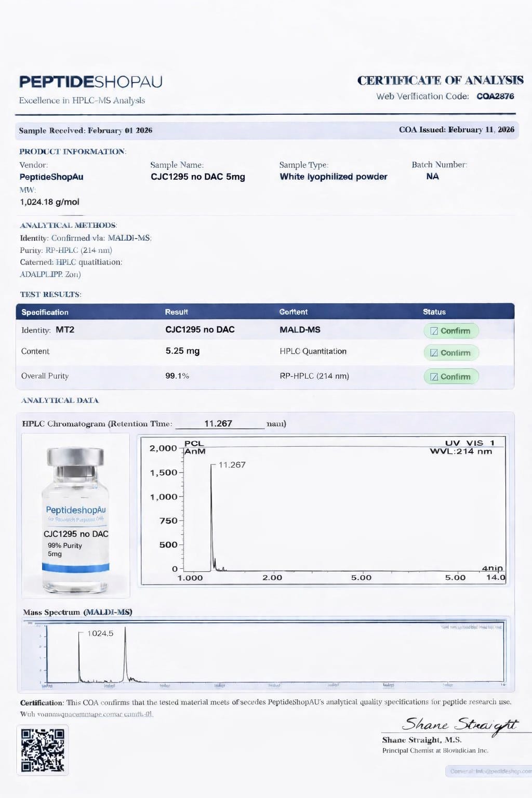
Task: Click the retention time field 11.267
Action: [x=220, y=423]
